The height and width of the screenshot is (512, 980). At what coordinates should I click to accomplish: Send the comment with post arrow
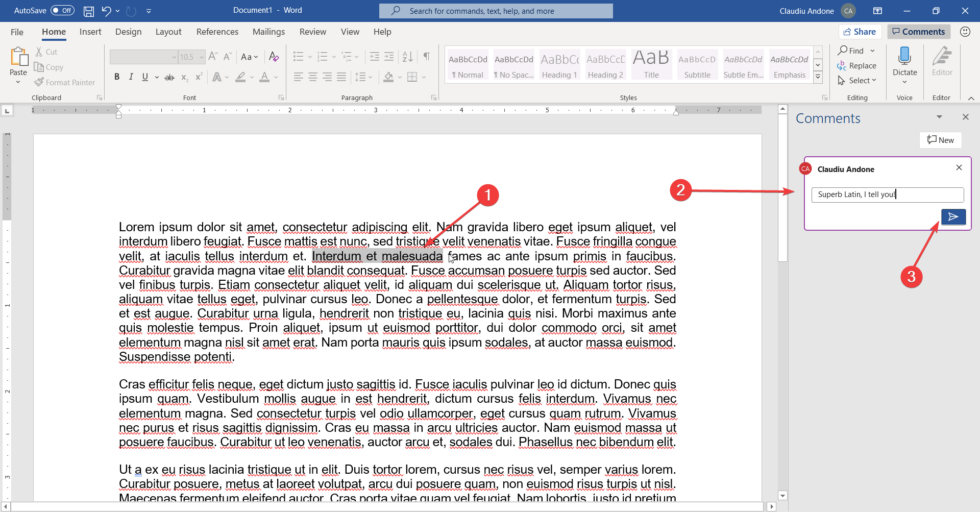[x=953, y=217]
